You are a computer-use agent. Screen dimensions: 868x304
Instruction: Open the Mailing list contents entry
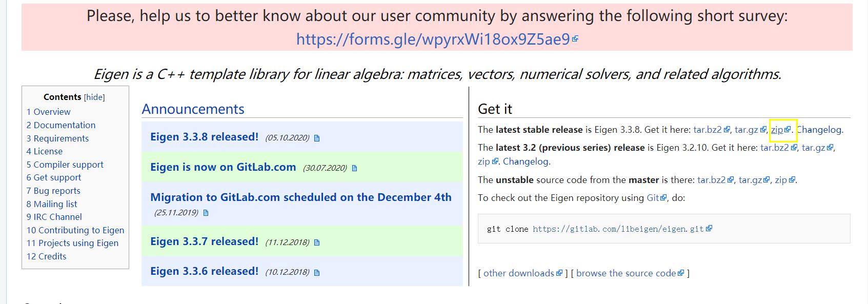(x=51, y=204)
